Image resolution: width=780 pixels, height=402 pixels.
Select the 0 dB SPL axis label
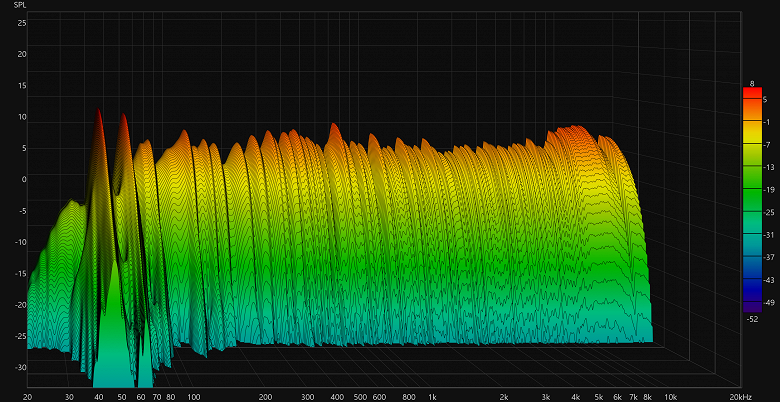coord(24,179)
